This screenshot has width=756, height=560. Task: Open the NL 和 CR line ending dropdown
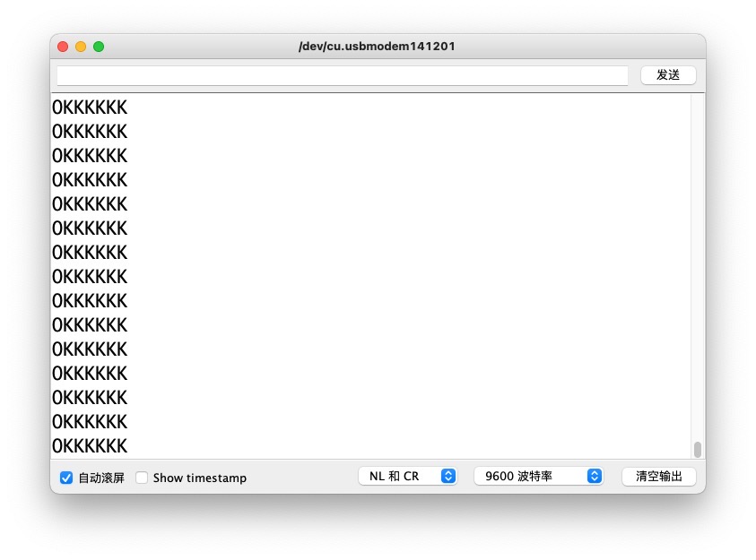coord(408,476)
